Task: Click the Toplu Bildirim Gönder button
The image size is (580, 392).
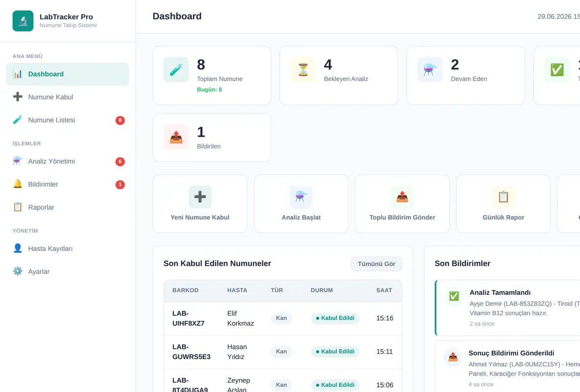Action: click(x=402, y=204)
